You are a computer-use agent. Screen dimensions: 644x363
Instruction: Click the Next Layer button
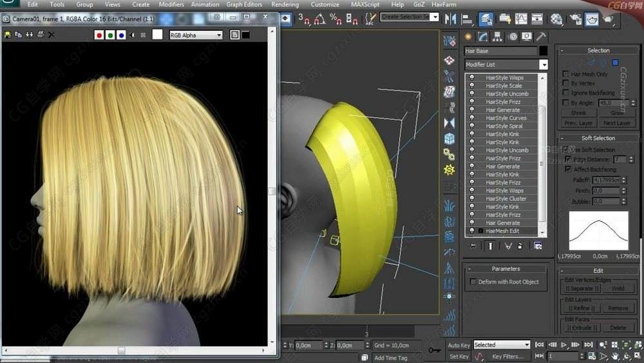616,123
